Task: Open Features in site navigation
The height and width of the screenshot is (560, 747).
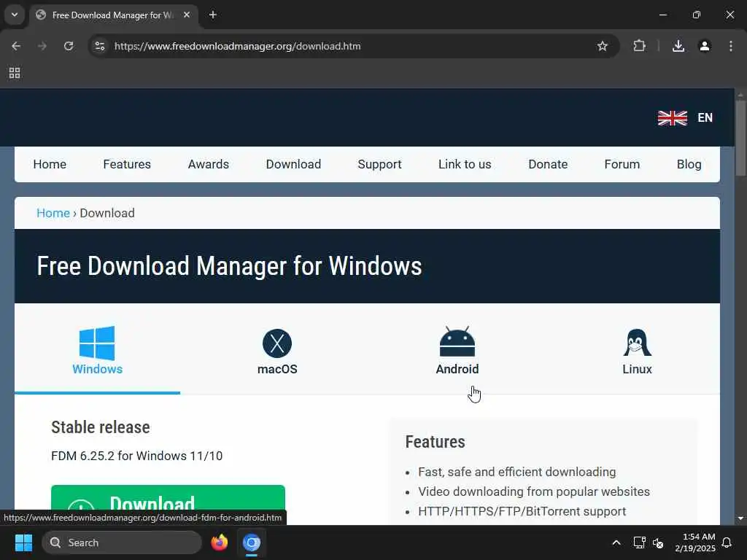Action: click(x=127, y=164)
